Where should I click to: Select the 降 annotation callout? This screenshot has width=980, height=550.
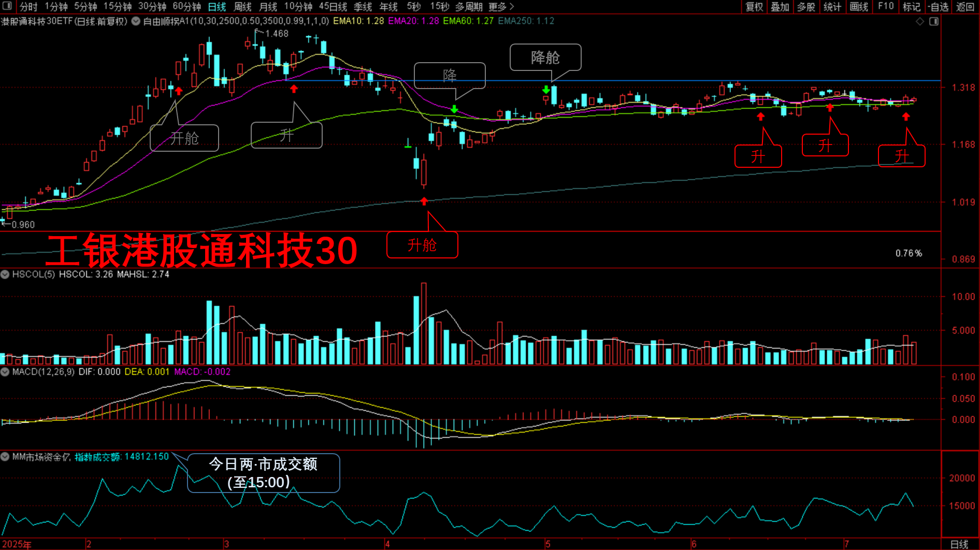450,76
